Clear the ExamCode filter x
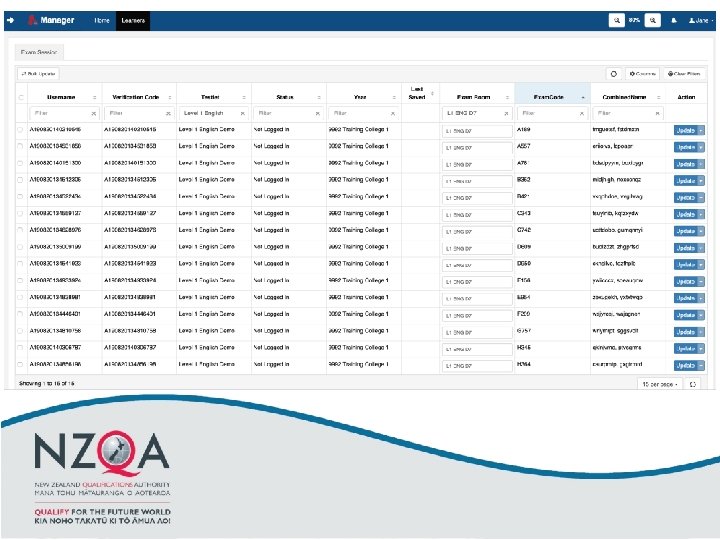The image size is (720, 540). pos(581,113)
